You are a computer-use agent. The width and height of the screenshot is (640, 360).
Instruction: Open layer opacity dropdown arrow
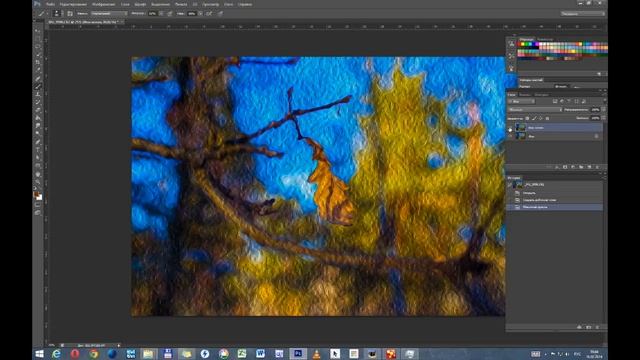(604, 110)
